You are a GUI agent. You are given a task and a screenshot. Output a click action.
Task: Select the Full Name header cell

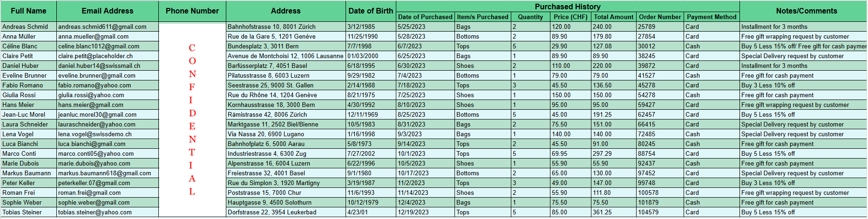coord(28,11)
